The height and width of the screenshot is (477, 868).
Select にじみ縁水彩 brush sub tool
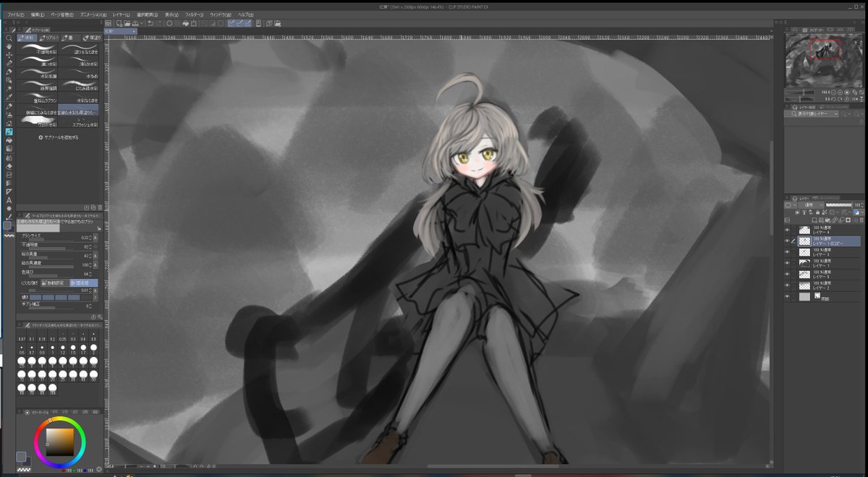coord(79,85)
